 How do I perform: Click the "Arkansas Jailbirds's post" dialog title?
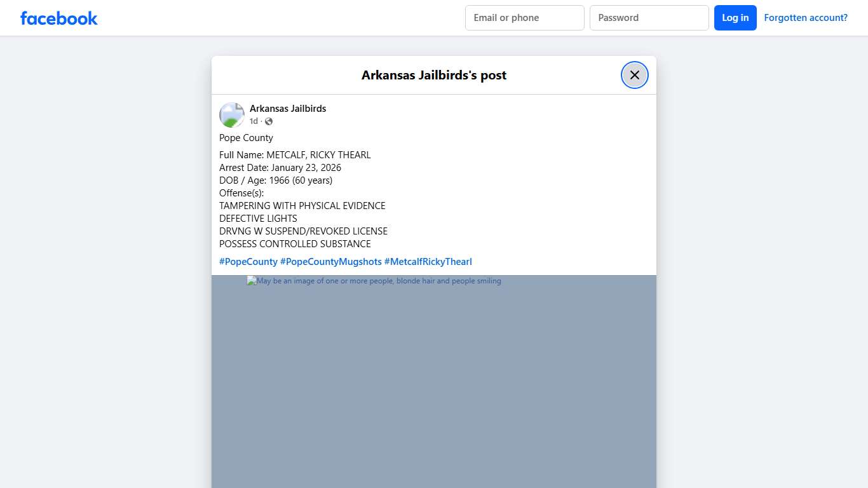(433, 75)
